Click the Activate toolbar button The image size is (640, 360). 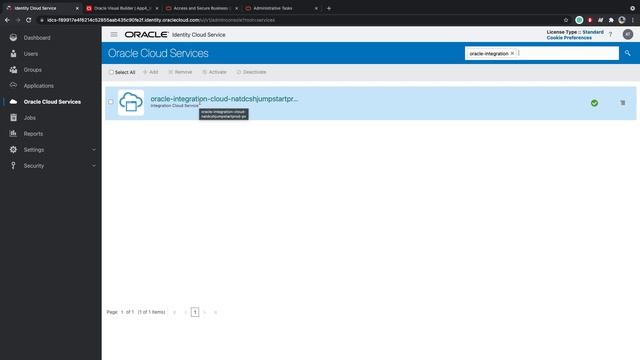[214, 72]
